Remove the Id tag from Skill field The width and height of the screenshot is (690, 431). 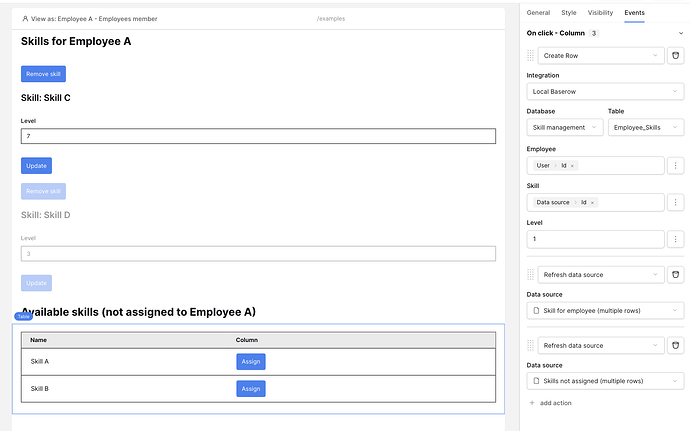(x=592, y=203)
